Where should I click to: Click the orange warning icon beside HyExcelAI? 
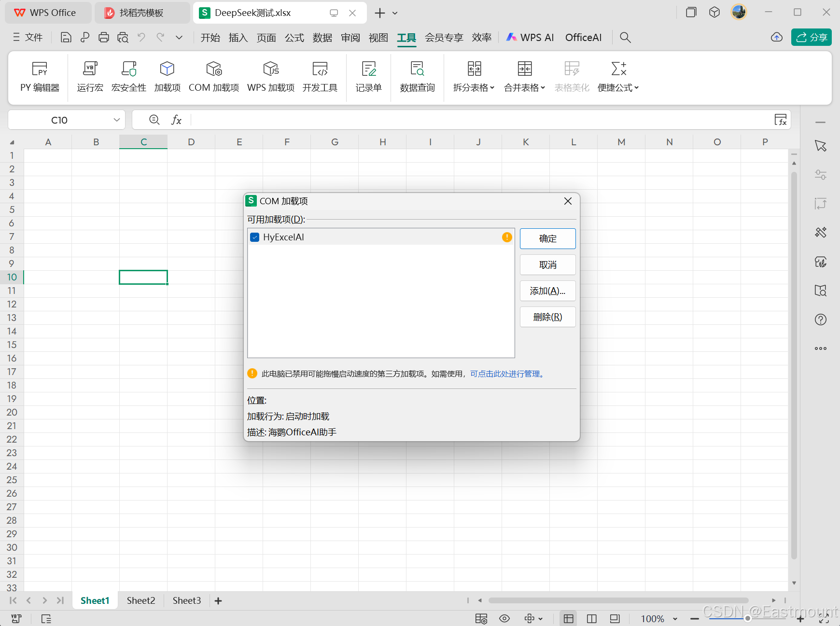507,237
